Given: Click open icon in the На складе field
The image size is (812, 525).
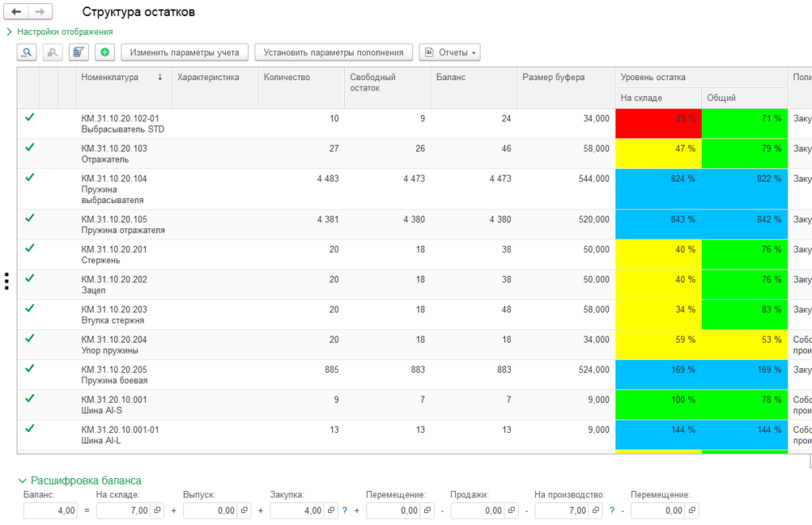Looking at the screenshot, I should 157,510.
